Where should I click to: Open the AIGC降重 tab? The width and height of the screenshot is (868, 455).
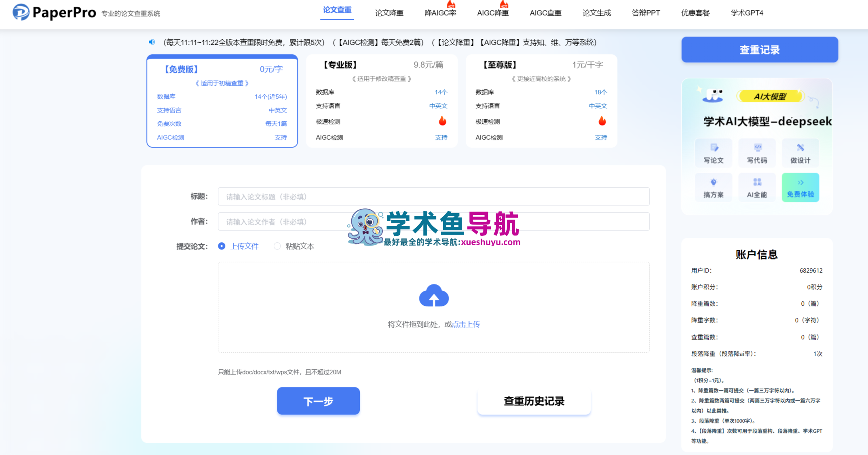tap(493, 13)
